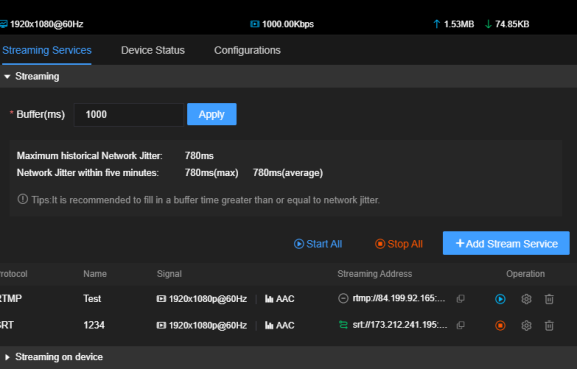Select the stream name Test

pyautogui.click(x=92, y=299)
